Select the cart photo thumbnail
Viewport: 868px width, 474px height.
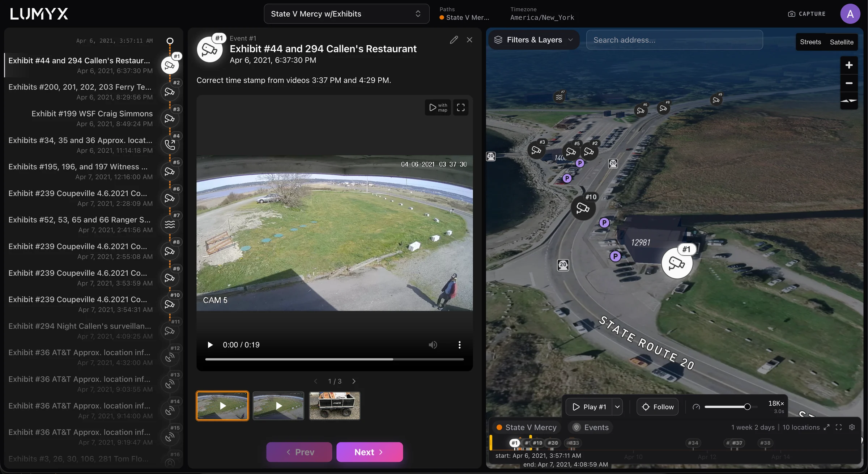pos(335,406)
